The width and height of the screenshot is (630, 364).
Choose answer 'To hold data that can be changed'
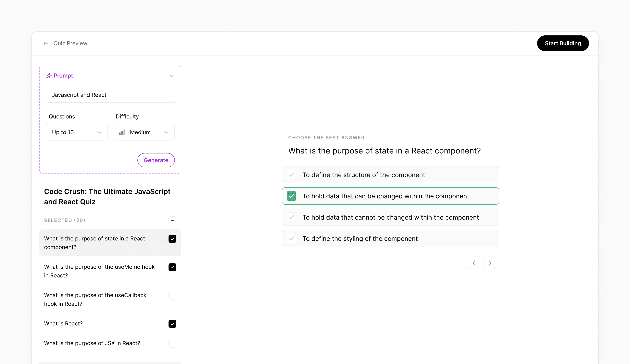390,196
